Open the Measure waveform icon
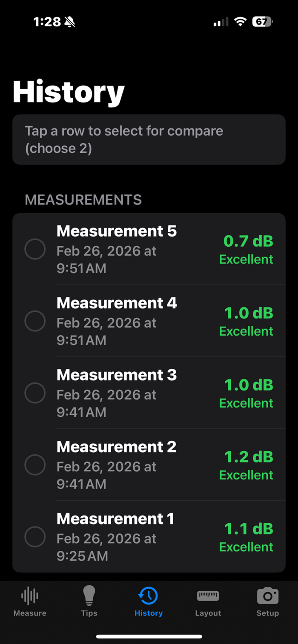 pyautogui.click(x=30, y=596)
